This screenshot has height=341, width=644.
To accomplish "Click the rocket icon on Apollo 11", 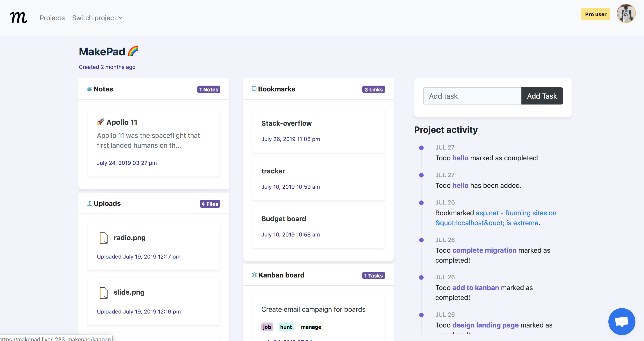I will [x=100, y=122].
